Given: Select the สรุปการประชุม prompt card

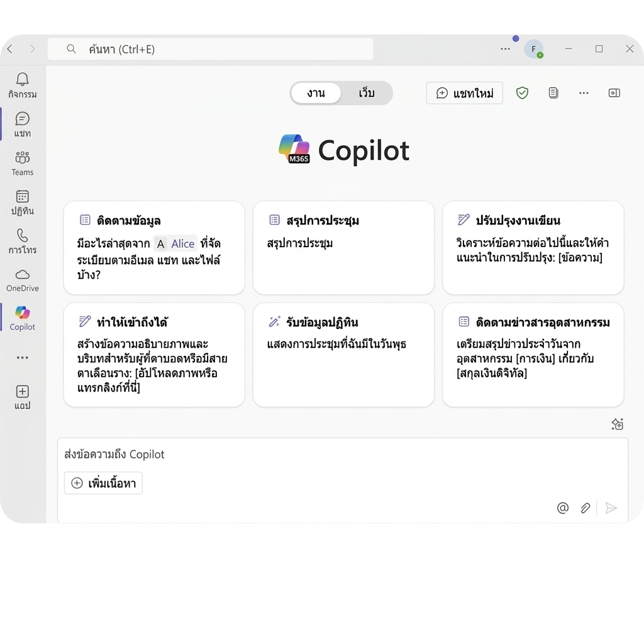Looking at the screenshot, I should click(x=343, y=248).
